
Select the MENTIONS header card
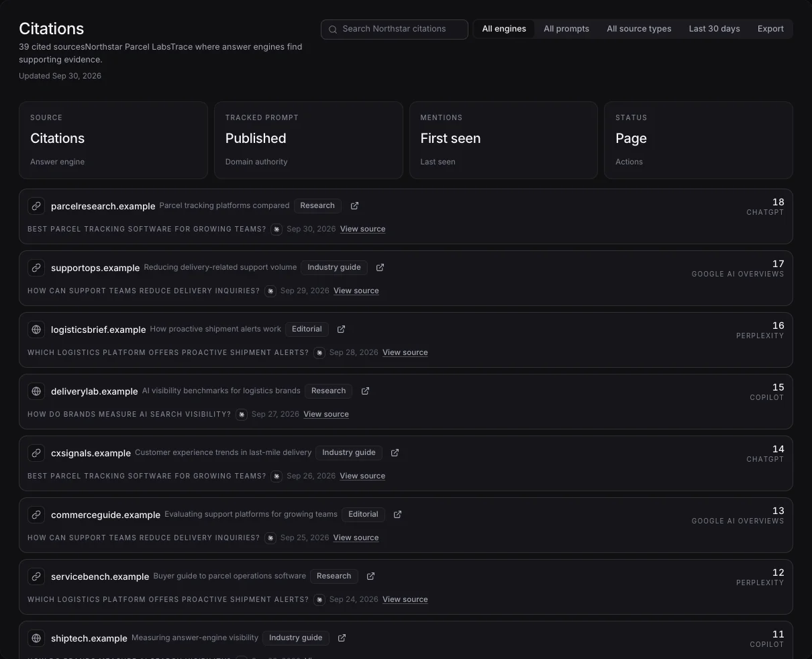click(x=503, y=140)
